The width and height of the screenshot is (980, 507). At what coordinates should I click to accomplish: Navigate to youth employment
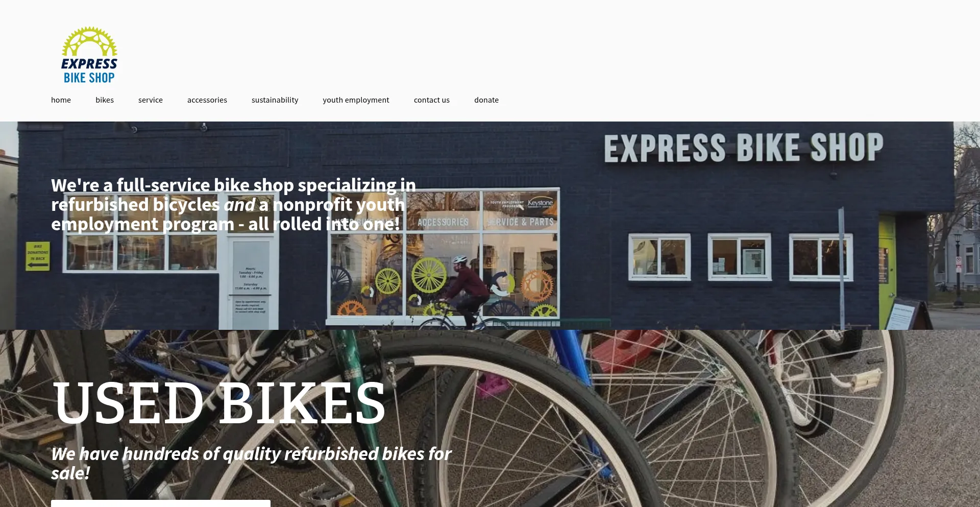(356, 100)
